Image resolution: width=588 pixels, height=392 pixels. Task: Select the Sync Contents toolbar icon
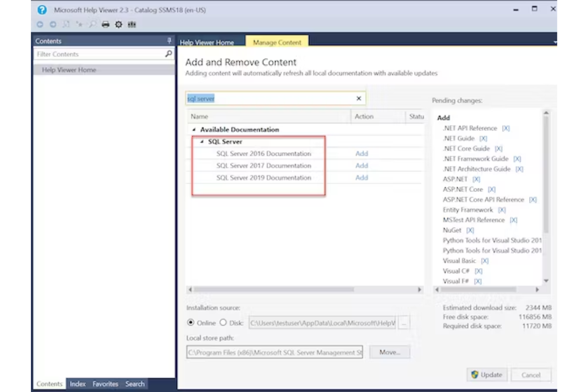[x=66, y=24]
